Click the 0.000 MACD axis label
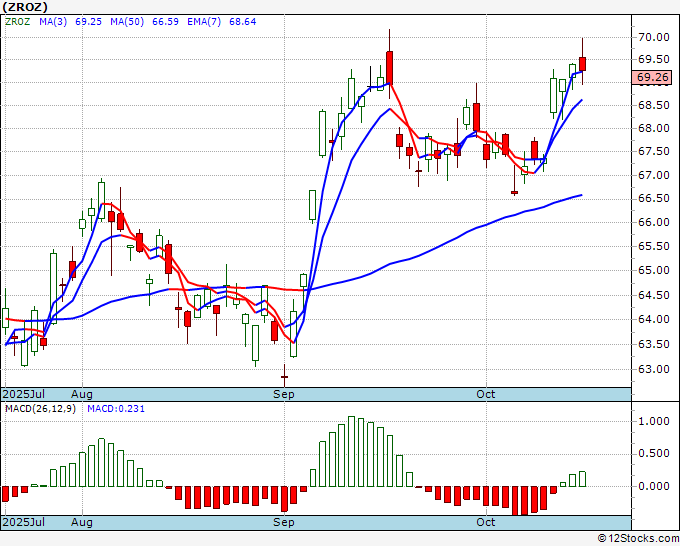680x546 pixels. click(654, 486)
